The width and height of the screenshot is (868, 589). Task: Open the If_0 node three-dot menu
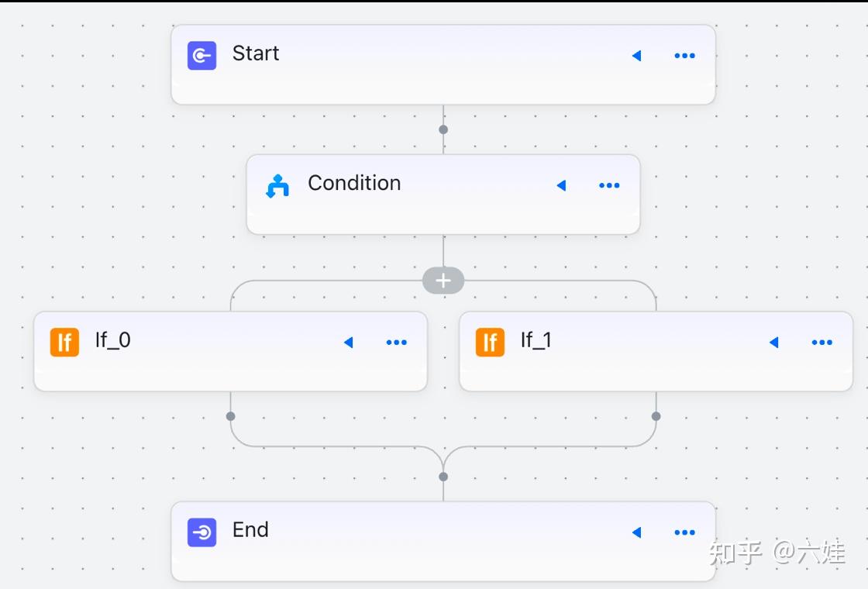click(396, 343)
